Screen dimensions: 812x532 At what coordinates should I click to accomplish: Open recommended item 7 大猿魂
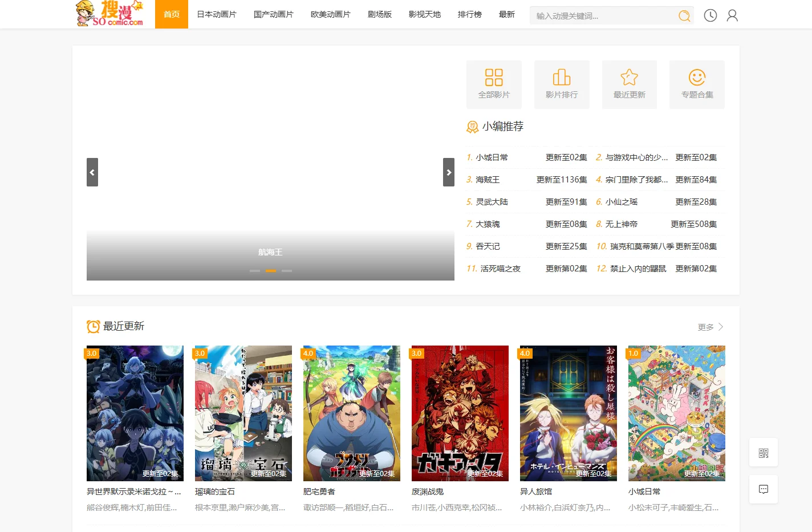(488, 224)
